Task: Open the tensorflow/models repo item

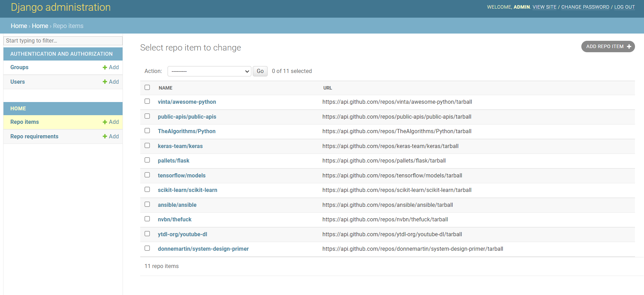Action: [182, 176]
